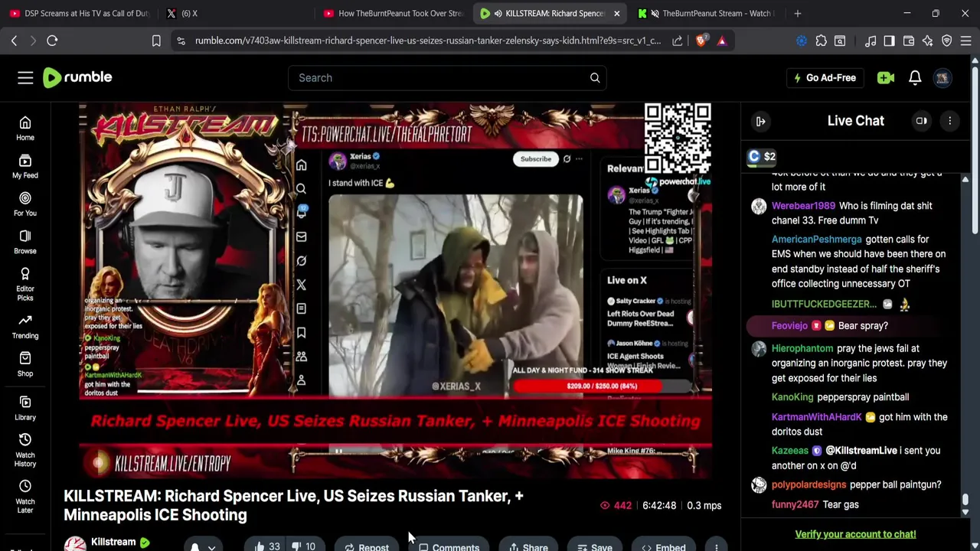Click the Brave wallet icon in toolbar
980x551 pixels.
click(x=909, y=41)
